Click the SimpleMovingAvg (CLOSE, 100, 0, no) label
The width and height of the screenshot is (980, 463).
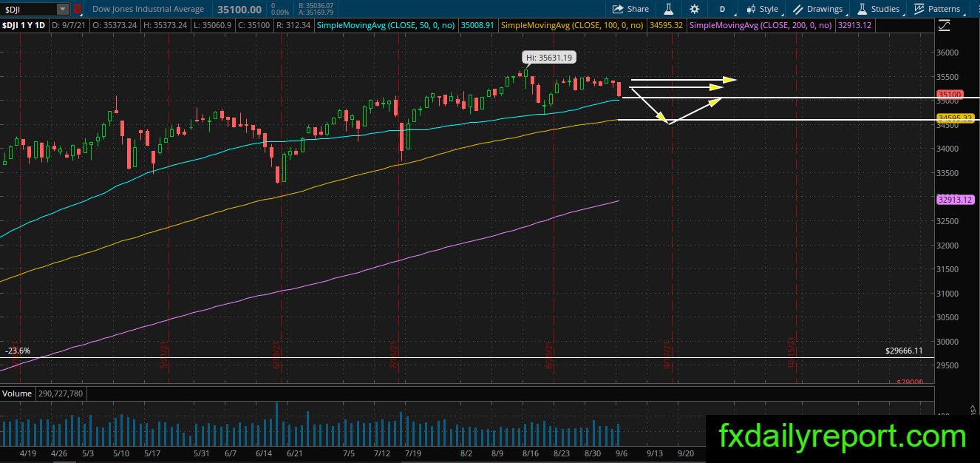point(573,25)
